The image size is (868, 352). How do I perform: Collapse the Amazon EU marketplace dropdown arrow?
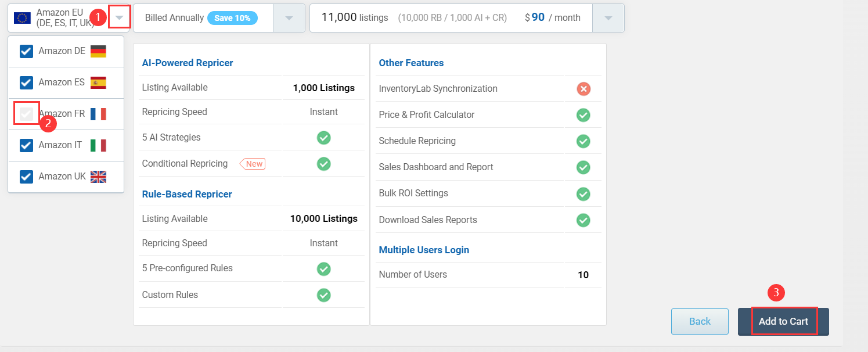(x=119, y=18)
